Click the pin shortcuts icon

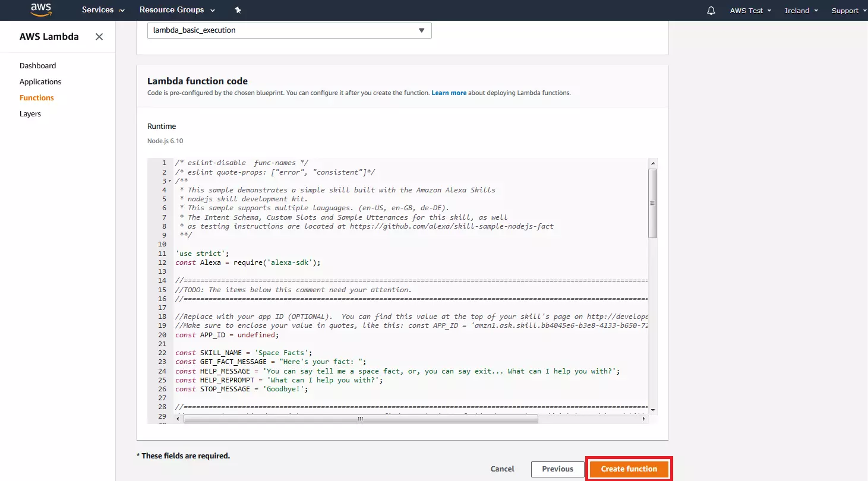coord(238,10)
